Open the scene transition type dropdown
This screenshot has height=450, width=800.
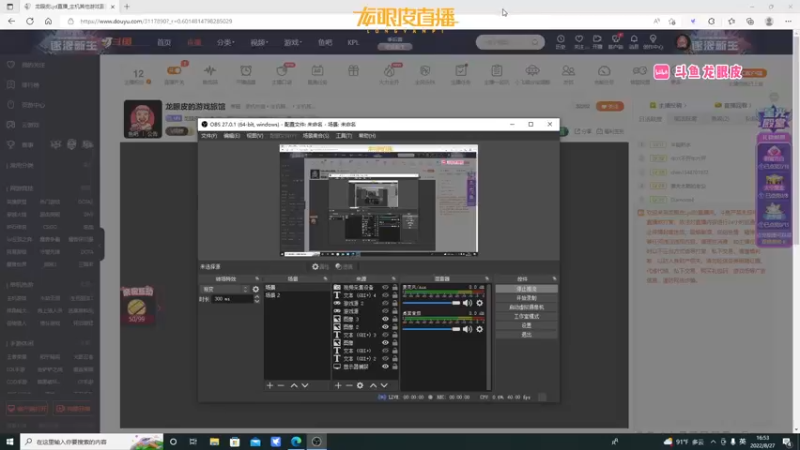coord(224,289)
